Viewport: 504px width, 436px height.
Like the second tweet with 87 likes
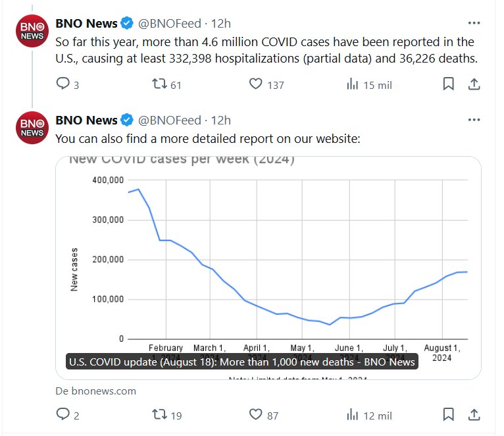[x=255, y=415]
